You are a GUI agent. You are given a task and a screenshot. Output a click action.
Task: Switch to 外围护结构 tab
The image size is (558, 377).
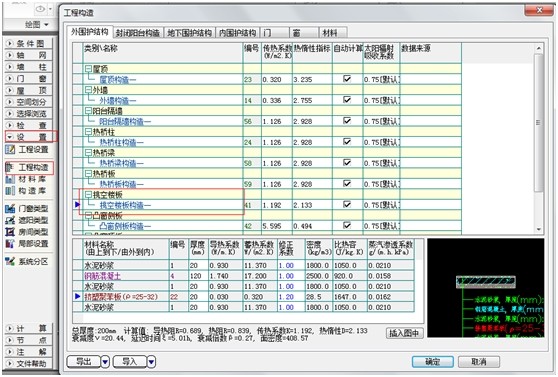coord(90,32)
